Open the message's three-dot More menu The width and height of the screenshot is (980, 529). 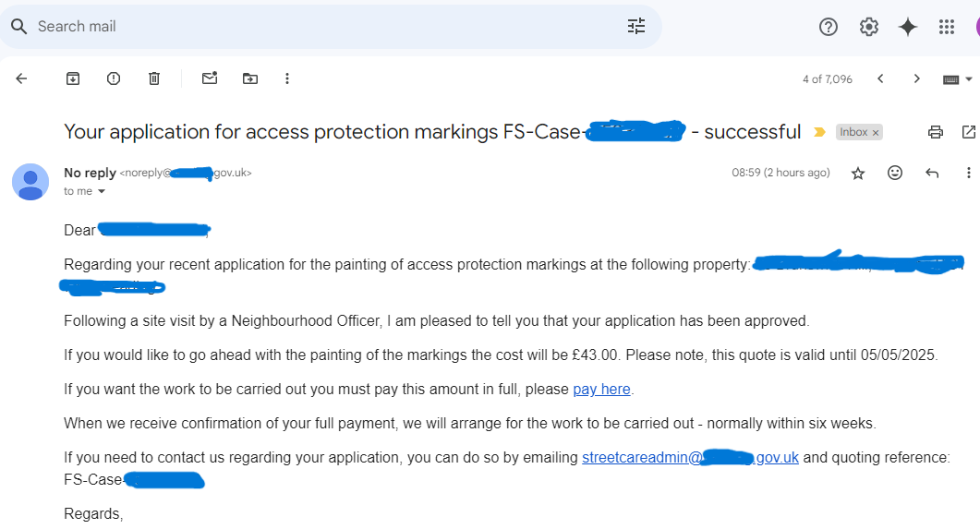968,173
